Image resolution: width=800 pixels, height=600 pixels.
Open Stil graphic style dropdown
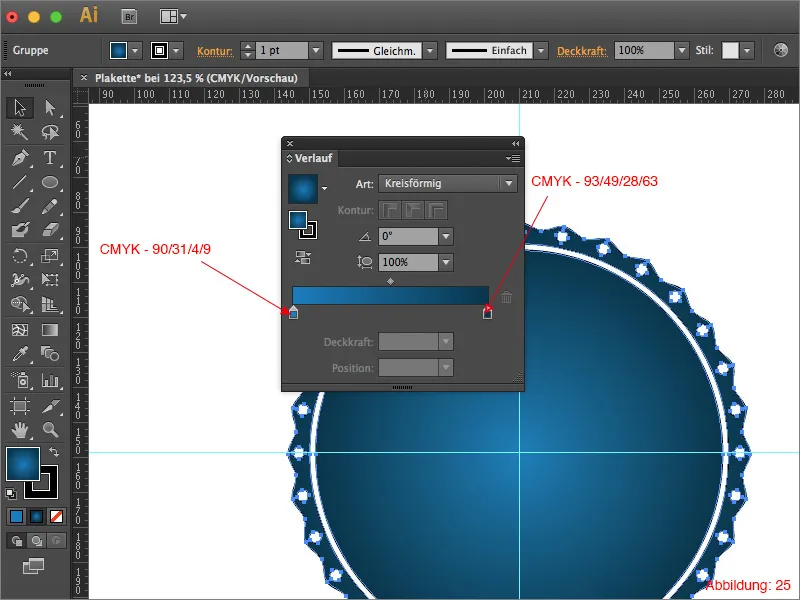coord(747,51)
